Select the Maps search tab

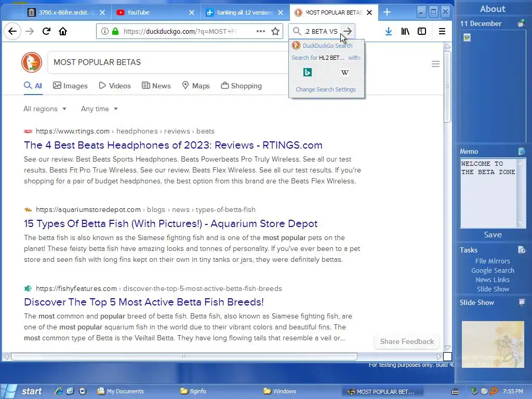click(196, 86)
